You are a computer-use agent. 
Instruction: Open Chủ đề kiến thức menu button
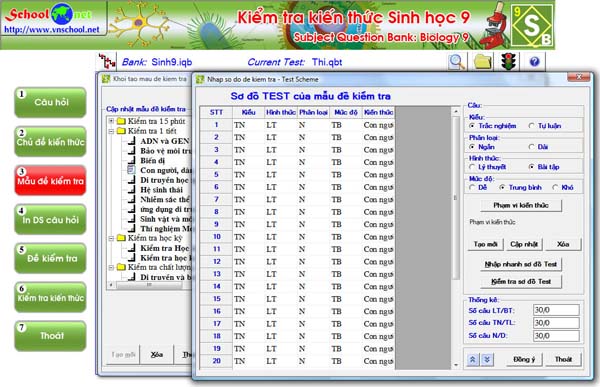50,142
